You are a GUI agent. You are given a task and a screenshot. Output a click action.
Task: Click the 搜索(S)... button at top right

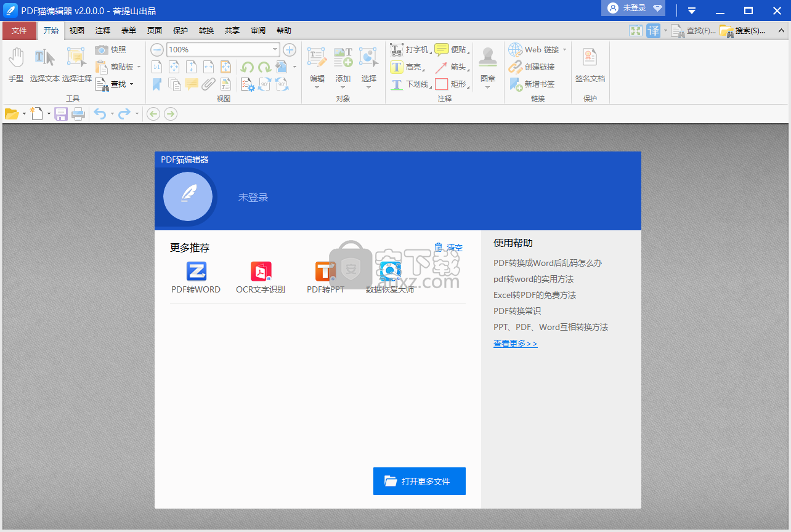[743, 31]
